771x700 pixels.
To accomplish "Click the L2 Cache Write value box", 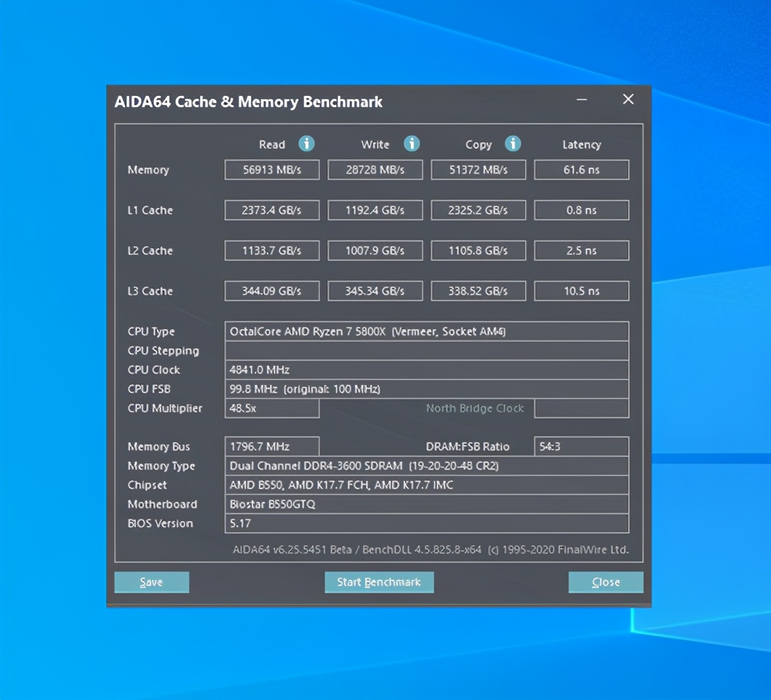I will (375, 250).
